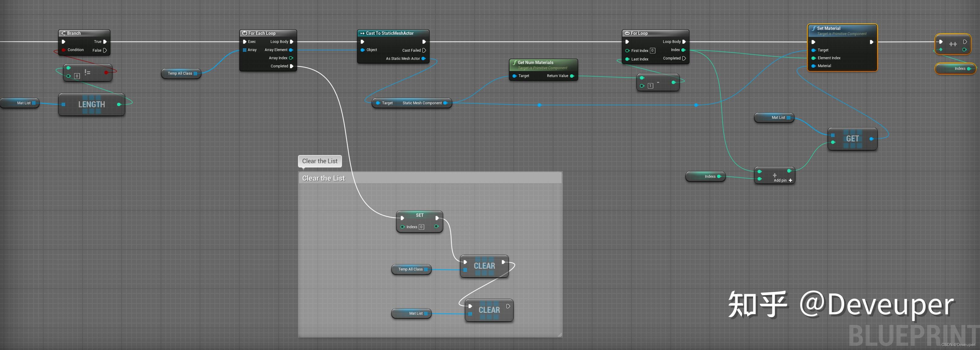Select the Indexs variable getter node
The height and width of the screenshot is (350, 980).
[706, 176]
